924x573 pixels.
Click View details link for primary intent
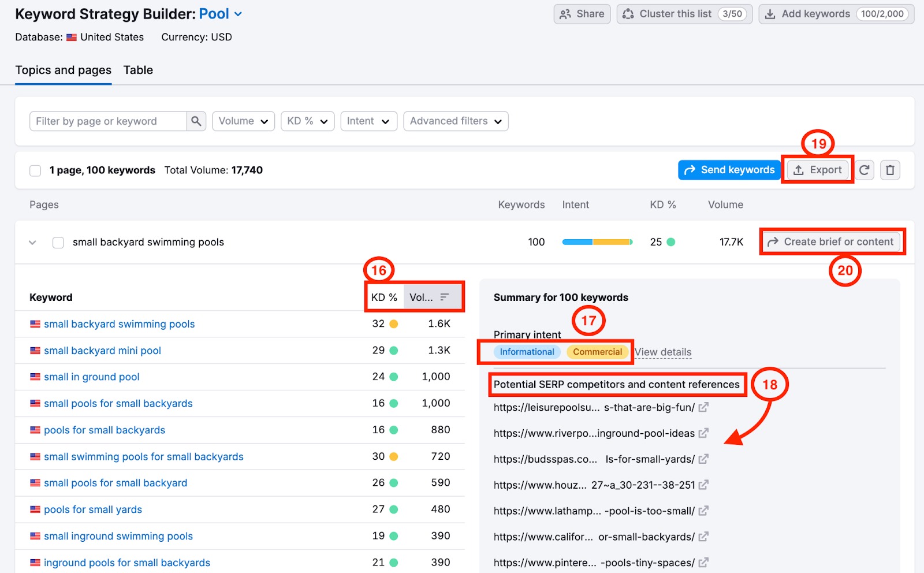[x=663, y=352]
